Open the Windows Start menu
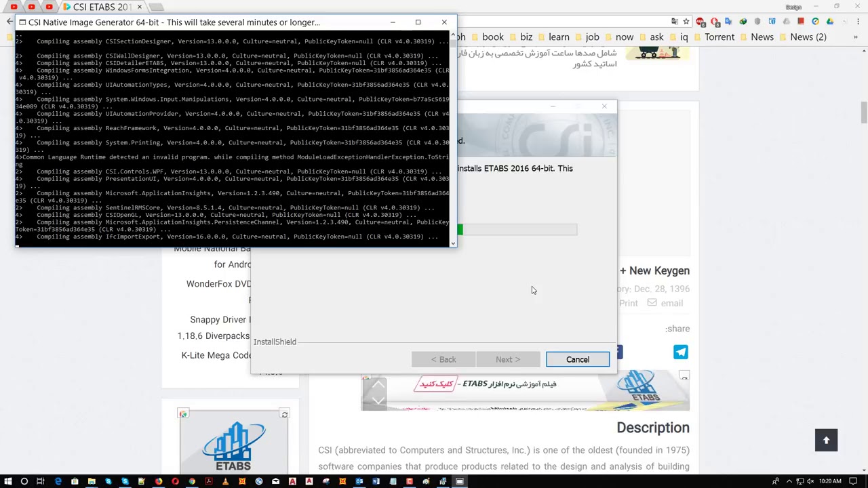The image size is (868, 488). coord(7,481)
